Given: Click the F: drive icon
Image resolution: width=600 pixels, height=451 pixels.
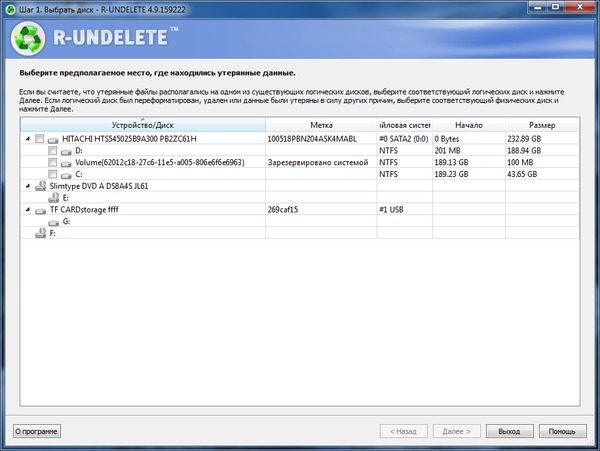Looking at the screenshot, I should 40,233.
